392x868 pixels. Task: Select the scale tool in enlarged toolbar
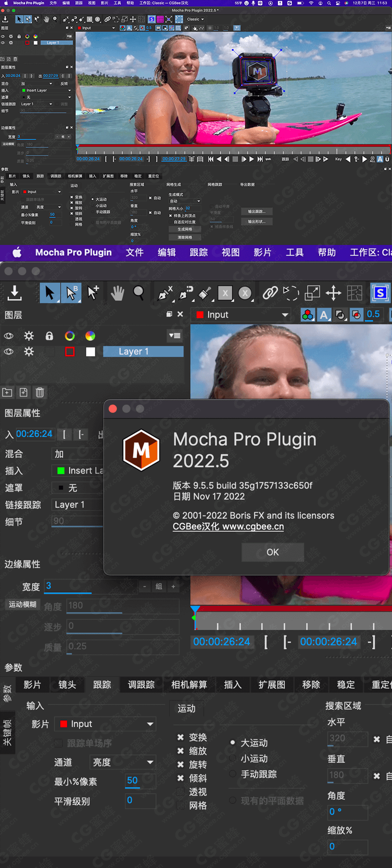point(312,293)
